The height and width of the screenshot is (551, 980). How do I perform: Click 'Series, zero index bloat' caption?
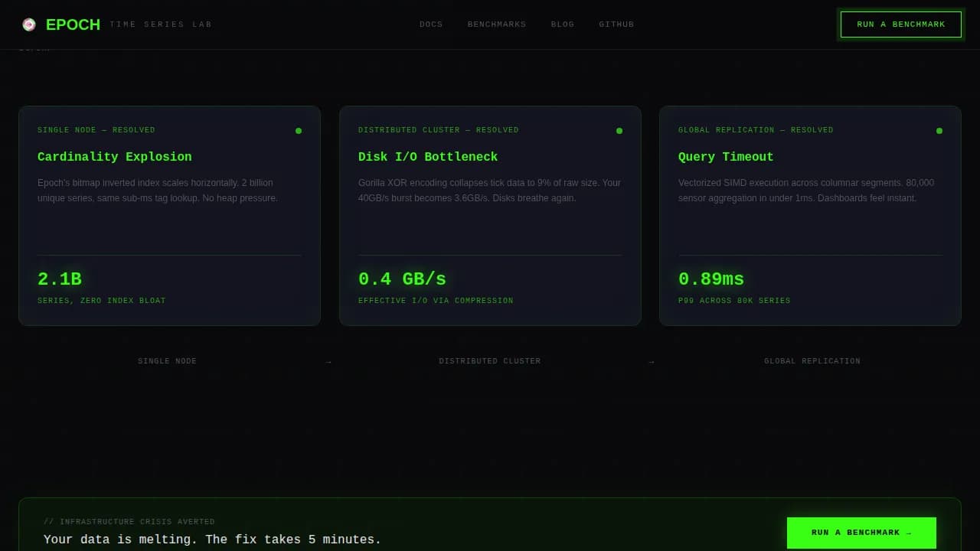(102, 301)
